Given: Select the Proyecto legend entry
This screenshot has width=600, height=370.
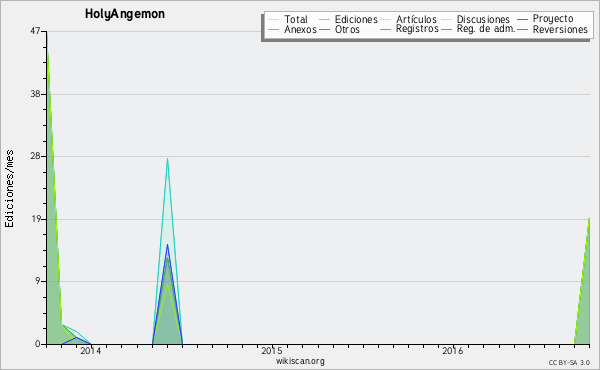Looking at the screenshot, I should tap(553, 19).
